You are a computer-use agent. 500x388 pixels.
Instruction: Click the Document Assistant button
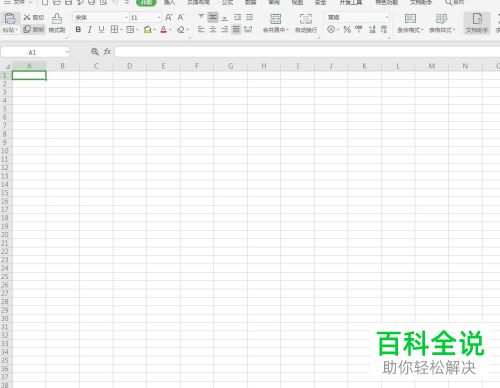click(477, 23)
